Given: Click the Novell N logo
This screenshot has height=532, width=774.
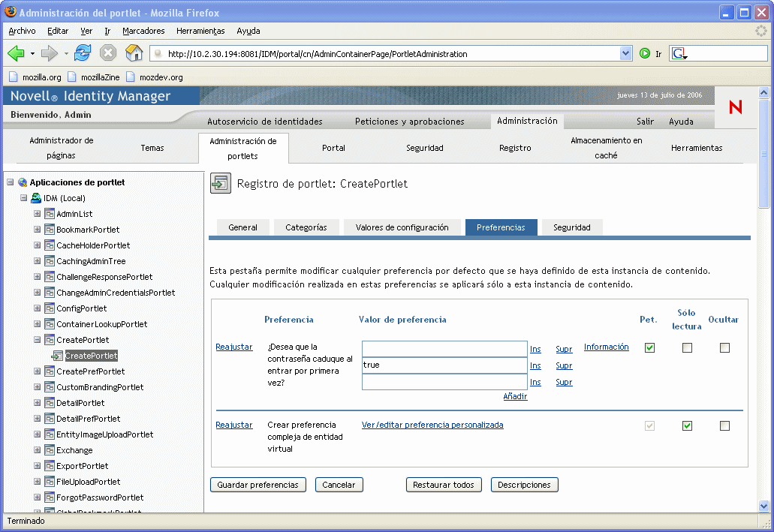Looking at the screenshot, I should tap(736, 107).
